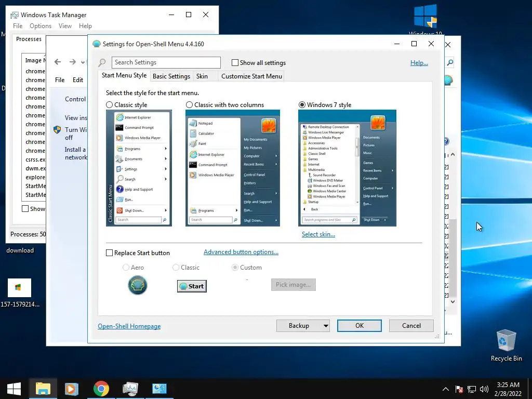The width and height of the screenshot is (532, 399).
Task: Show hidden tray icons chevron
Action: point(446,389)
